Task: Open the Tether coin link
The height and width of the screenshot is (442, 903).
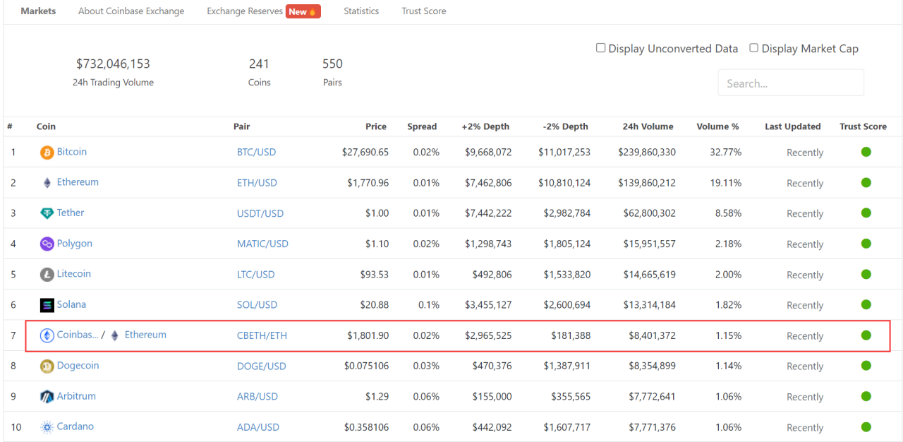Action: point(70,212)
